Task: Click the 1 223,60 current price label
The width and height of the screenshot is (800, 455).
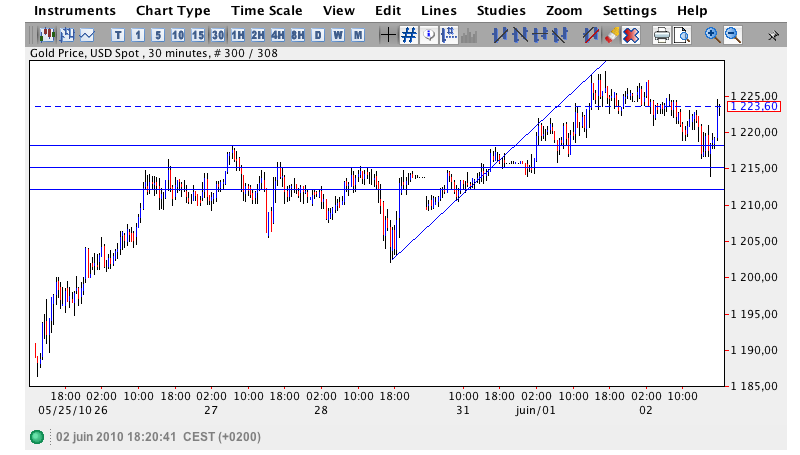Action: [746, 106]
